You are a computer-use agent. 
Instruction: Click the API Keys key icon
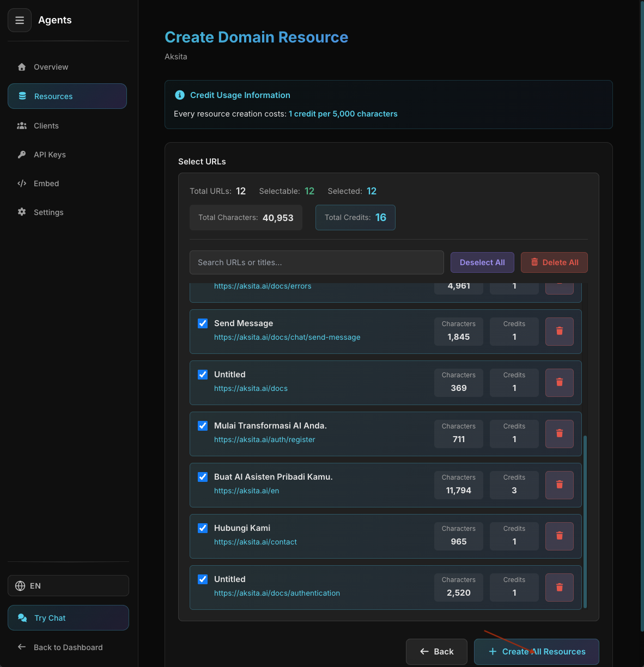[22, 154]
